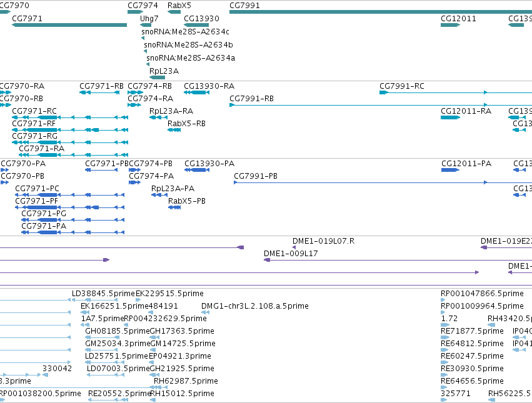Select snoRNA:Me28S-A2634a label
Viewport: 532px width, 403px height.
pos(191,58)
